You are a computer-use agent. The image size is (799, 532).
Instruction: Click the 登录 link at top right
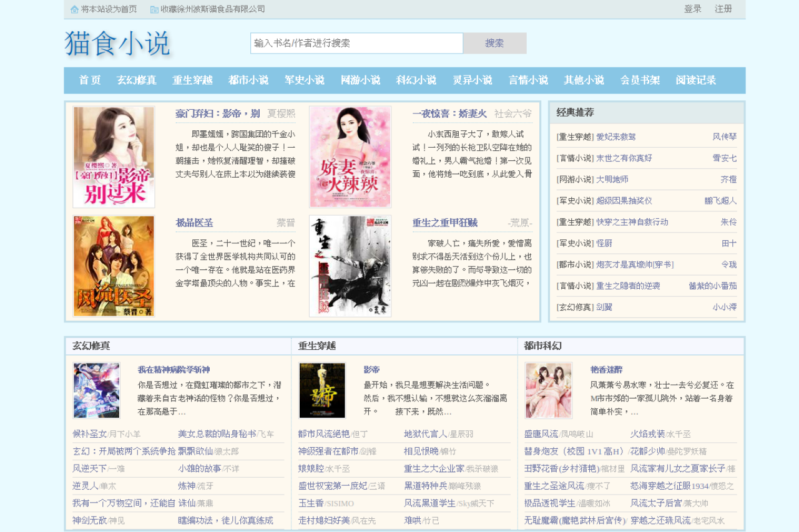tap(693, 9)
